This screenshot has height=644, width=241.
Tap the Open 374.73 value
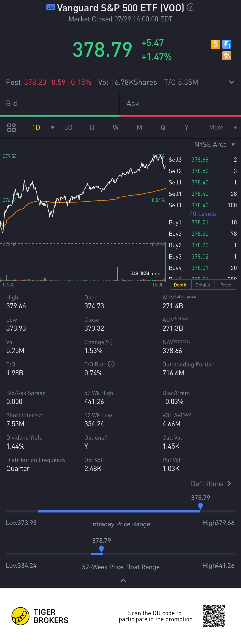94,306
